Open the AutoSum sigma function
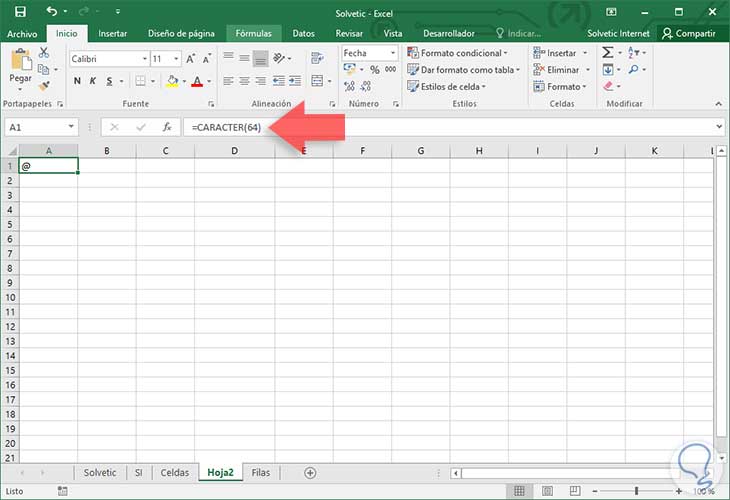The width and height of the screenshot is (730, 500). [608, 52]
